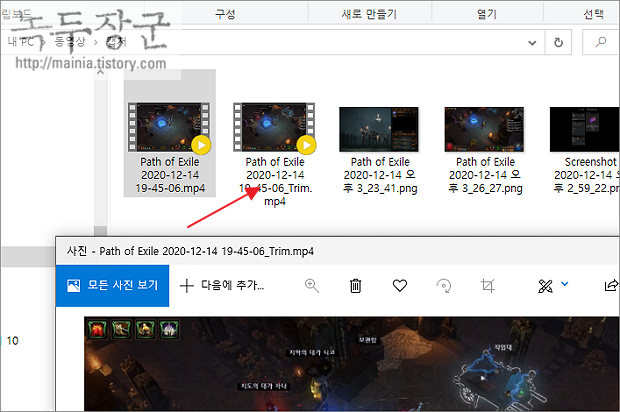Click the file name Path of Exile 2020-12-14 19-45-06.mp4
This screenshot has width=620, height=412.
[170, 175]
